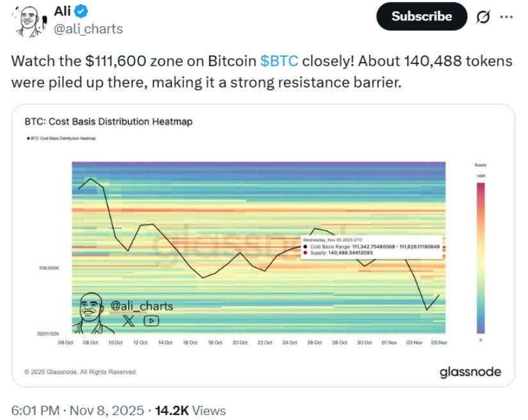This screenshot has width=528, height=420.
Task: Open the Grok slashed-circle icon
Action: pyautogui.click(x=484, y=17)
